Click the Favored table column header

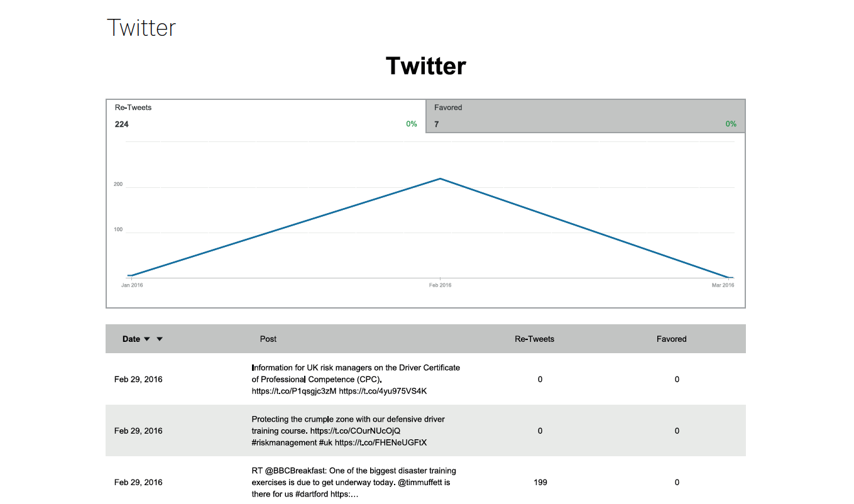point(672,339)
